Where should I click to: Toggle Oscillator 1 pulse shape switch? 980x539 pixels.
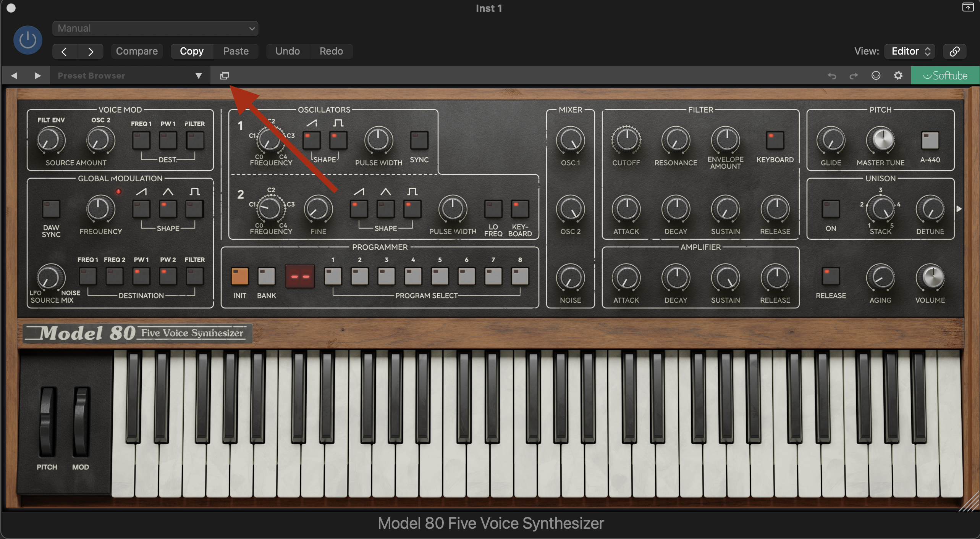click(x=338, y=140)
